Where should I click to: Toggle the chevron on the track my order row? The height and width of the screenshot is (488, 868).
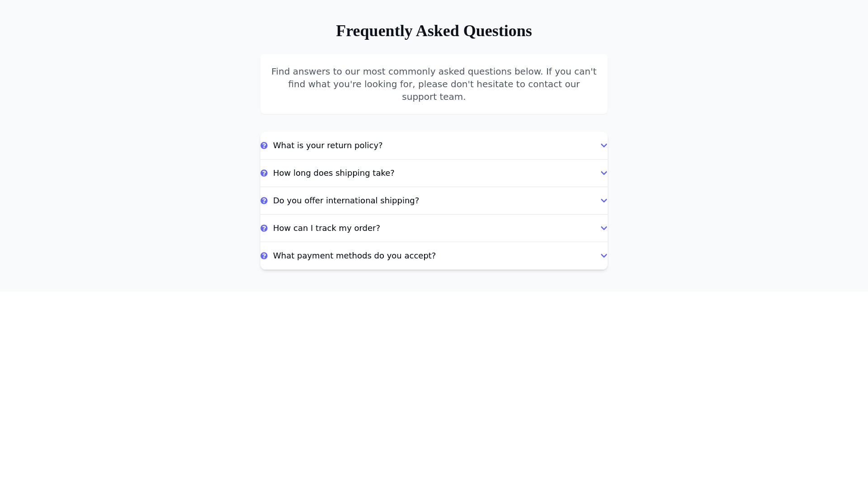604,228
